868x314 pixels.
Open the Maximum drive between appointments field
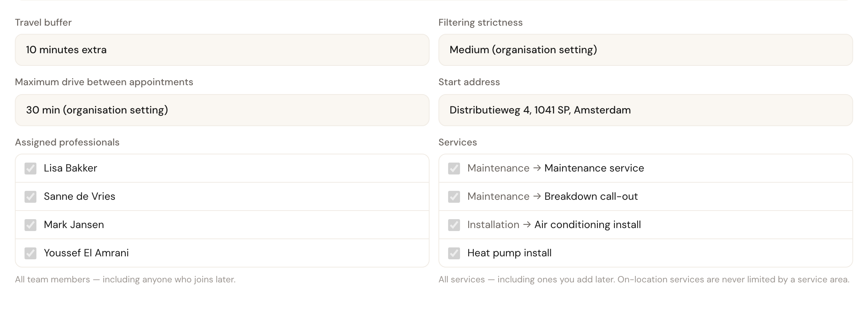[222, 110]
